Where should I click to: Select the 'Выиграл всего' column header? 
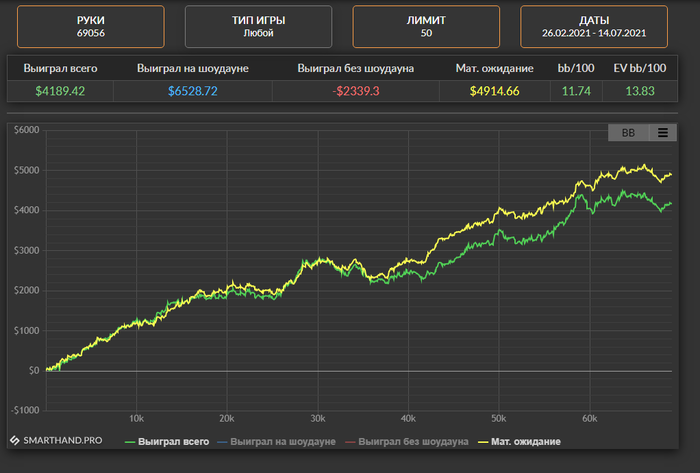pyautogui.click(x=60, y=68)
